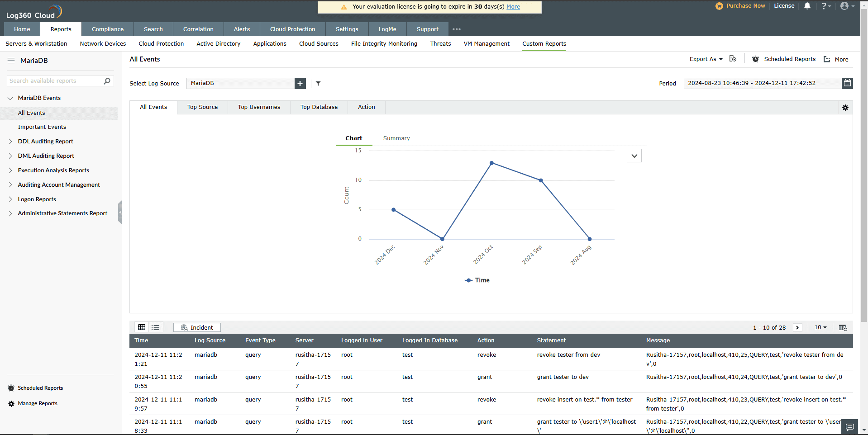The width and height of the screenshot is (868, 435).
Task: Open the chat feedback icon
Action: [850, 426]
